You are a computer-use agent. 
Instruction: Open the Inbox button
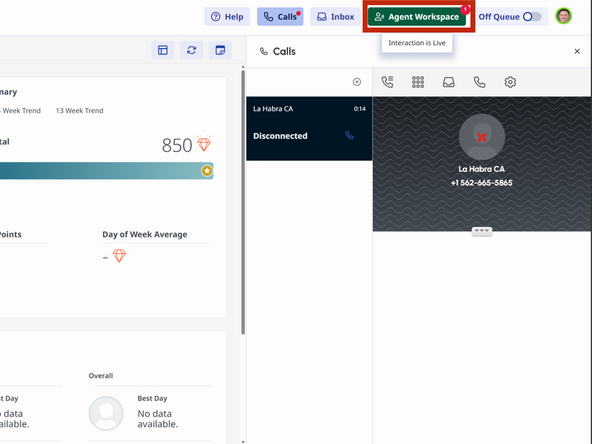335,17
